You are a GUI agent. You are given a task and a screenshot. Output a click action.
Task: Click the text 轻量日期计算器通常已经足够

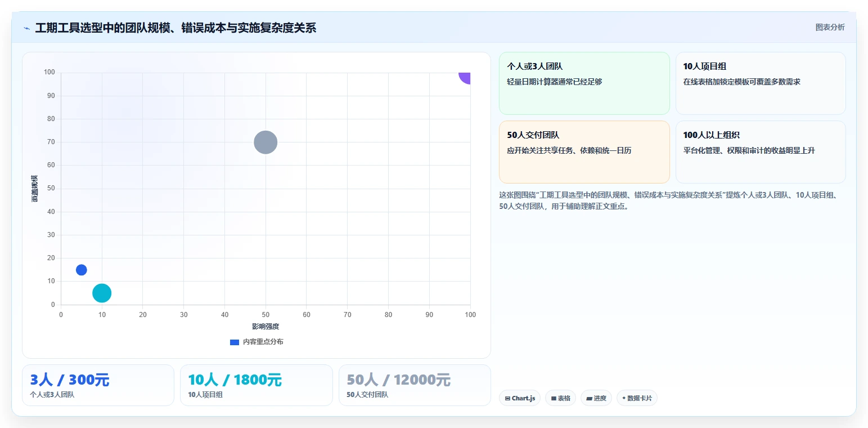pyautogui.click(x=555, y=82)
